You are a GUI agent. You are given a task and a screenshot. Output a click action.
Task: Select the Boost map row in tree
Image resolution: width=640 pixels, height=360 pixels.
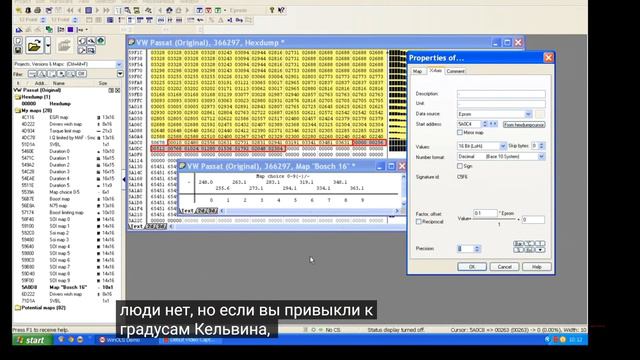pyautogui.click(x=67, y=199)
